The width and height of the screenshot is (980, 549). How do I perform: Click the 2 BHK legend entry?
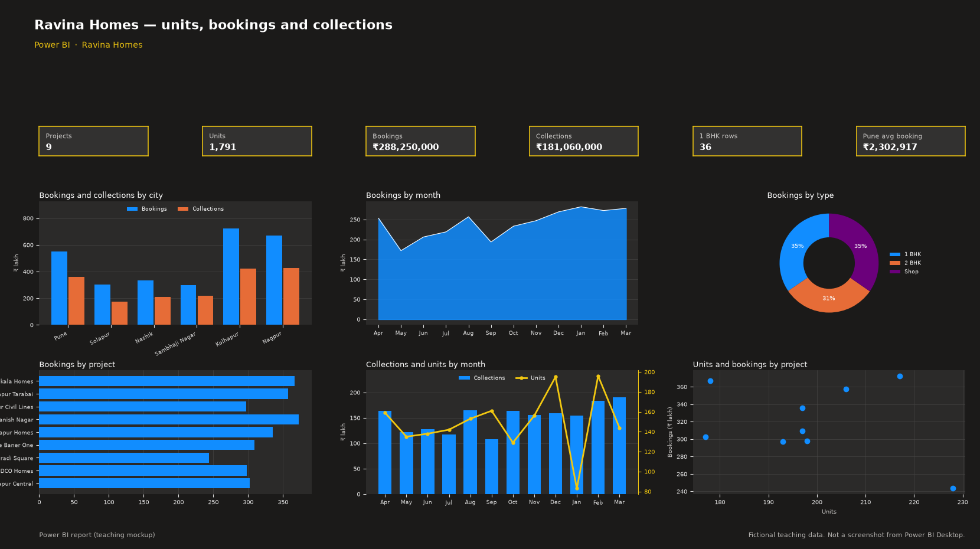coord(906,263)
